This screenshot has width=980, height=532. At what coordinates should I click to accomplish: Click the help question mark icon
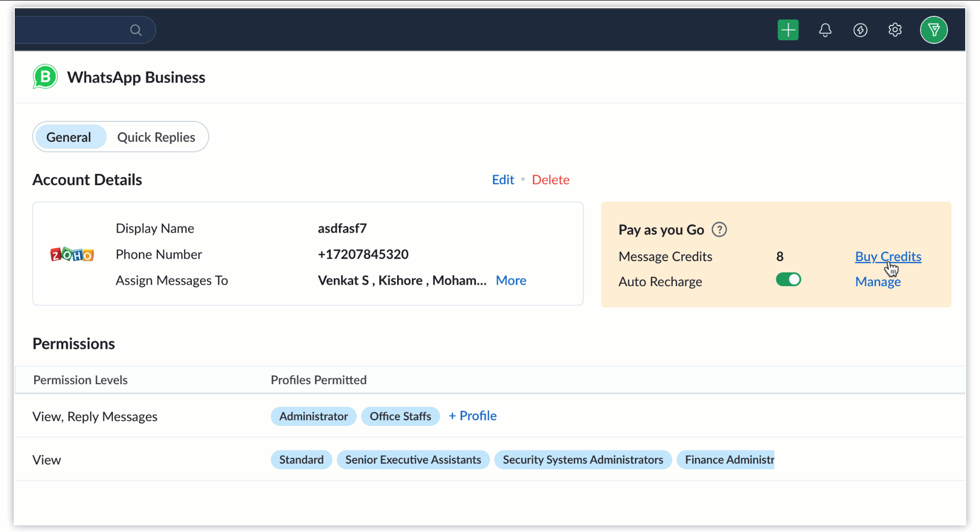[719, 230]
